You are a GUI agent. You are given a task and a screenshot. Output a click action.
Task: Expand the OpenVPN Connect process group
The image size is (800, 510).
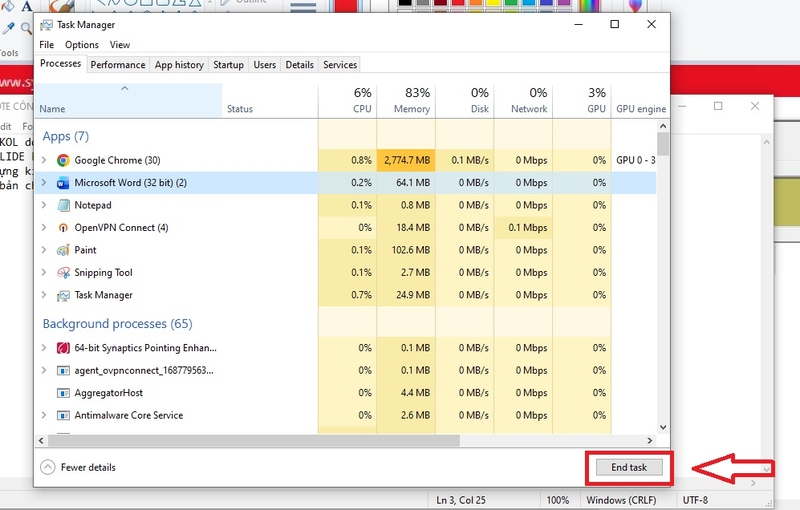(44, 227)
